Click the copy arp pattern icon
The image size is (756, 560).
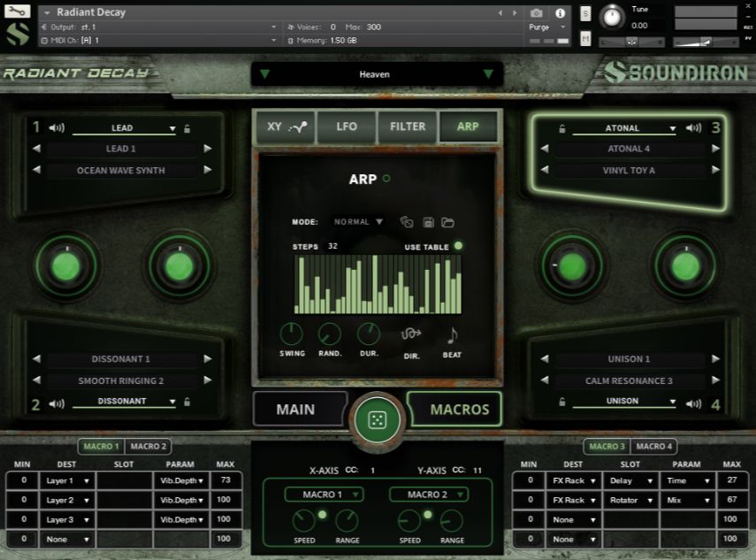[407, 223]
